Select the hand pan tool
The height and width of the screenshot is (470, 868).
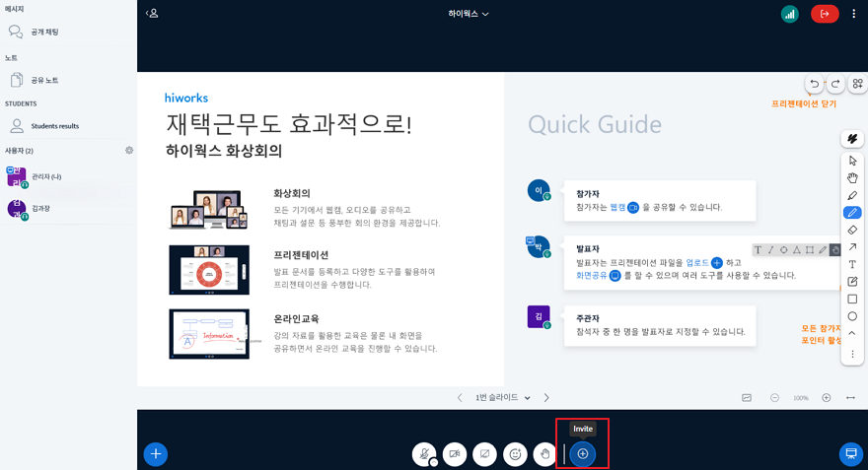[852, 178]
